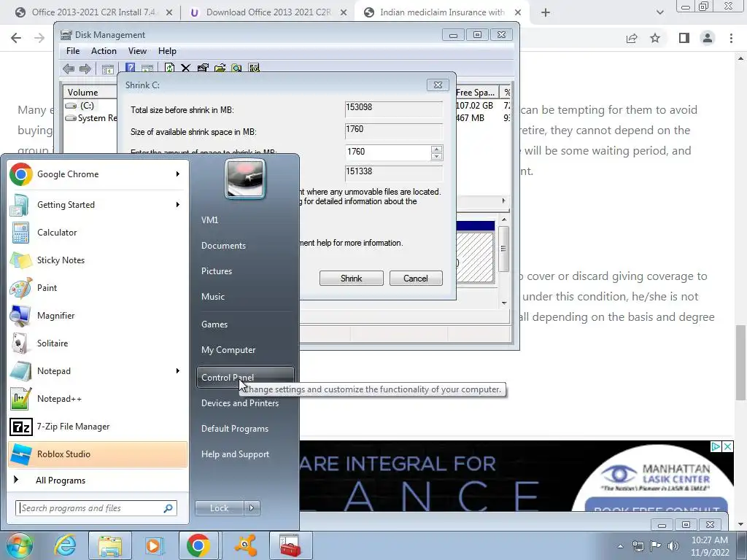
Task: Open Chrome three-dot menu
Action: coord(731,38)
